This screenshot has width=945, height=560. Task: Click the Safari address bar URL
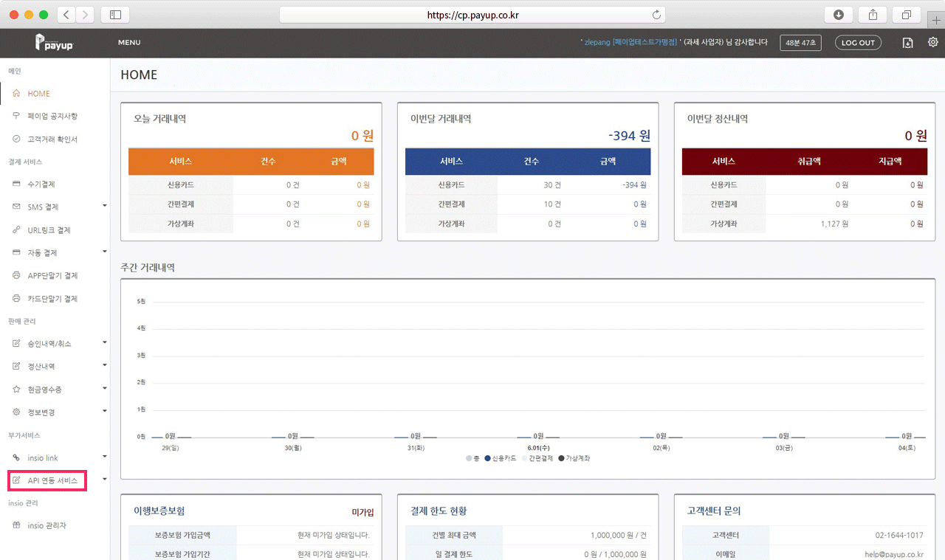(472, 15)
